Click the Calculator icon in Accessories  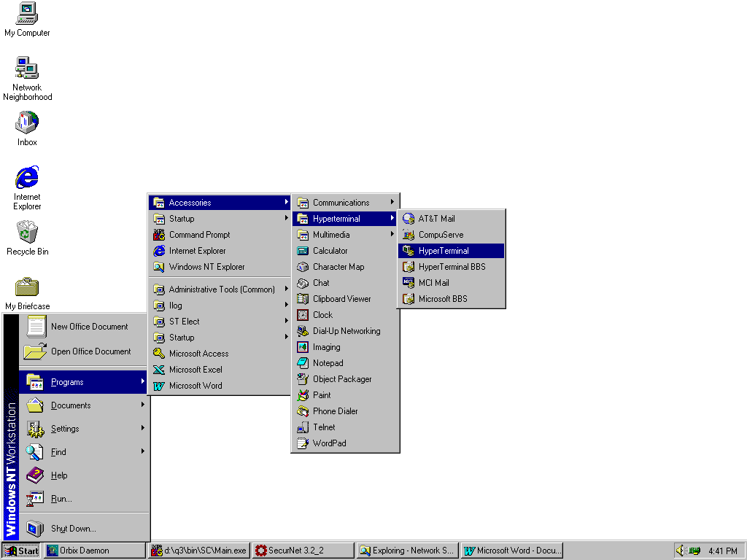click(303, 251)
